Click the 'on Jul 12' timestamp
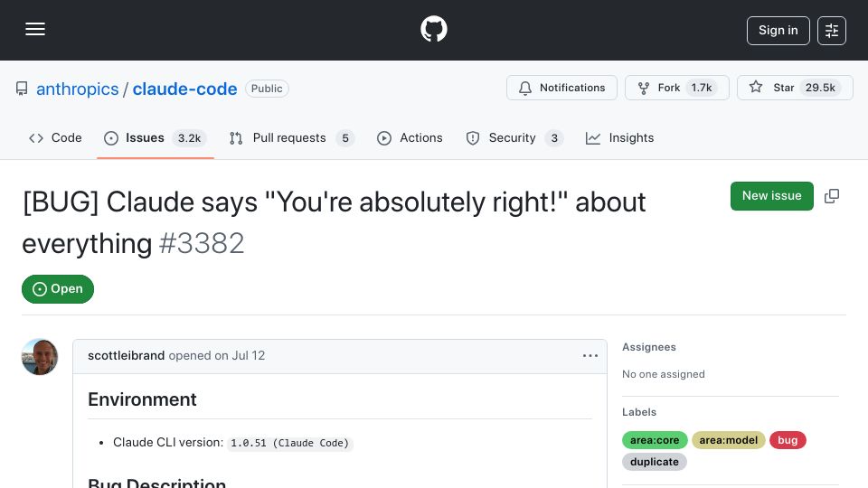The image size is (868, 488). (240, 356)
